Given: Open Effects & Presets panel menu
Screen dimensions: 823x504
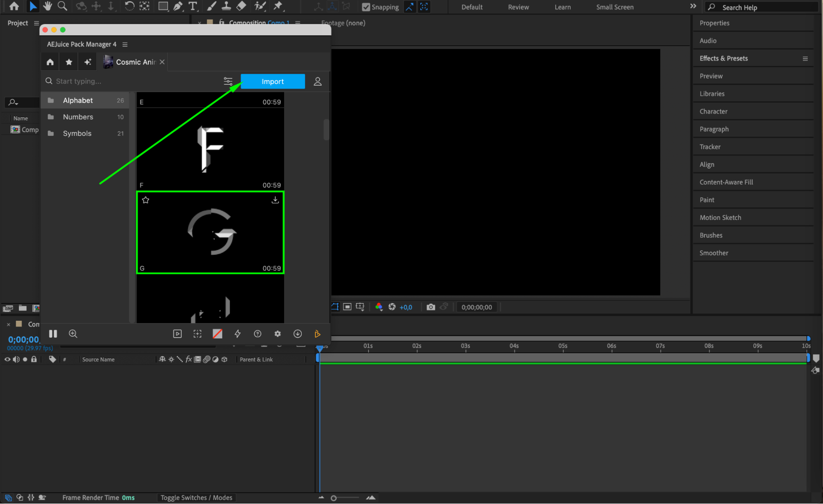Looking at the screenshot, I should coord(805,58).
